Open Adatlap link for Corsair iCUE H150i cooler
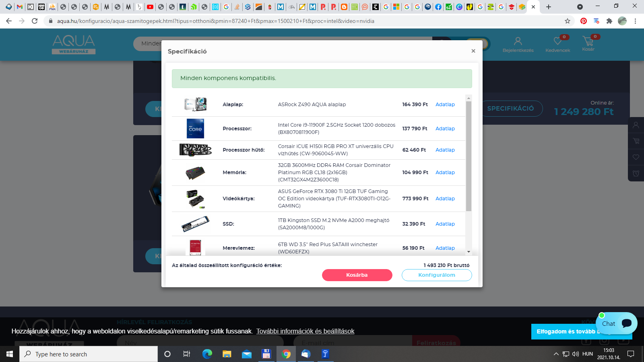This screenshot has height=362, width=644. point(445,150)
